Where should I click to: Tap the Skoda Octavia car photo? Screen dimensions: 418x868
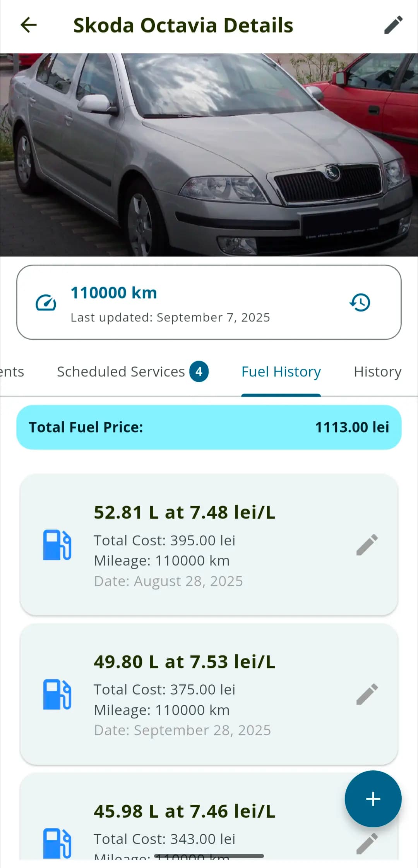[x=209, y=155]
